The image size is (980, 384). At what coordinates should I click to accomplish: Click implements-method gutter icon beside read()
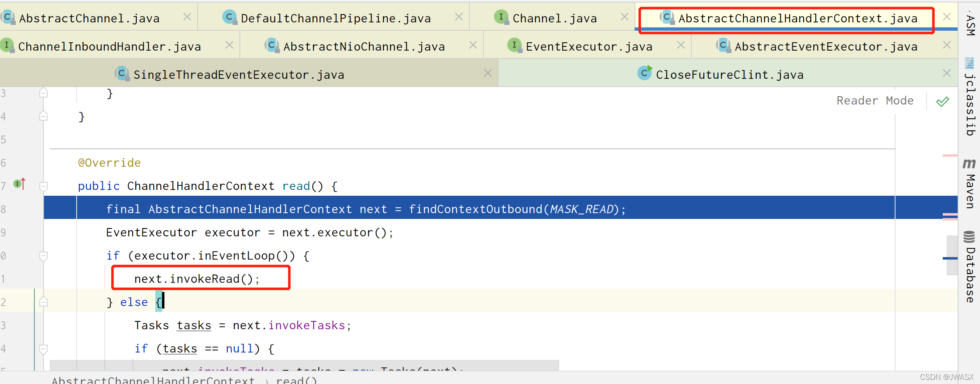coord(19,184)
